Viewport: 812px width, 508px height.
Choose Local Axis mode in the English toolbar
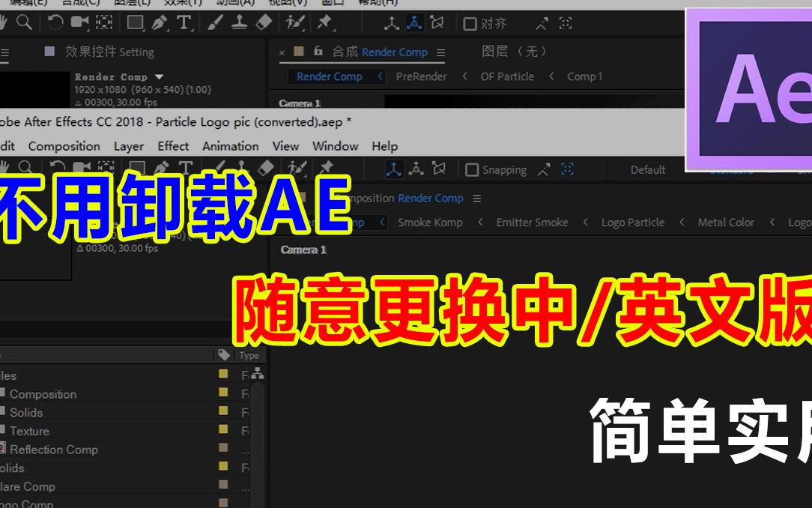tap(393, 169)
